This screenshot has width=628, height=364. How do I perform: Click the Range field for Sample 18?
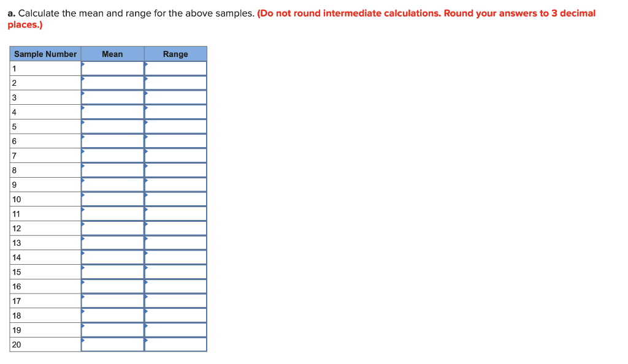coord(176,316)
